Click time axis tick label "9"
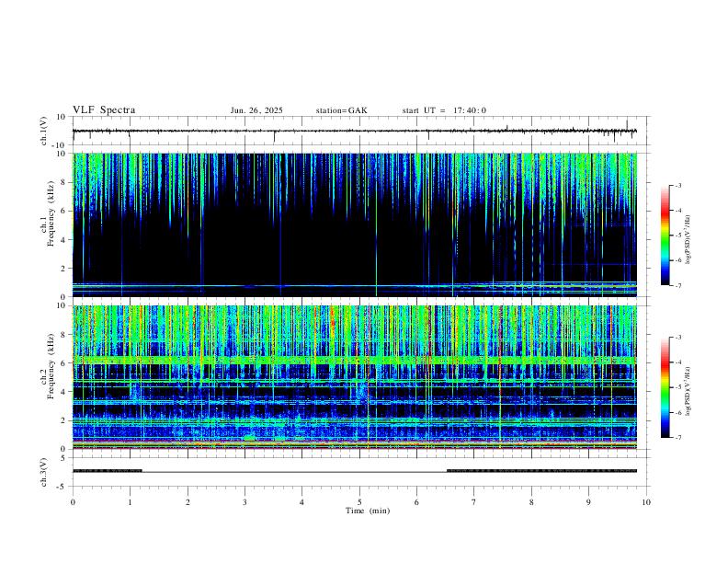This screenshot has width=728, height=563. (x=588, y=502)
